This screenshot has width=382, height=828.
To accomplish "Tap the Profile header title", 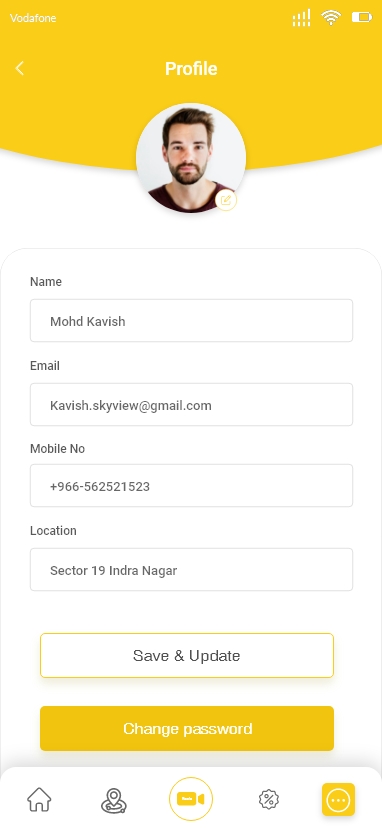I will 191,69.
